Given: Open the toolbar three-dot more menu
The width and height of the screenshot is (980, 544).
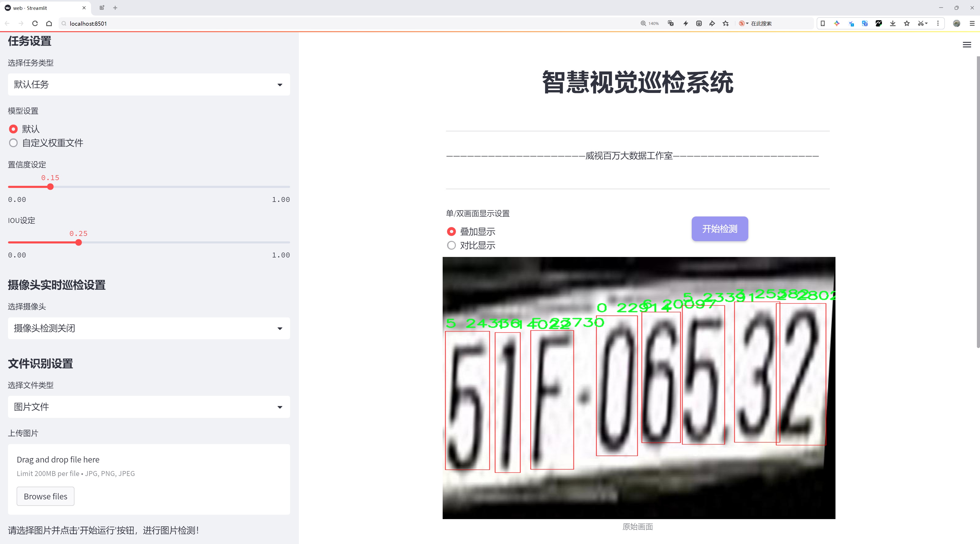Looking at the screenshot, I should (x=938, y=24).
